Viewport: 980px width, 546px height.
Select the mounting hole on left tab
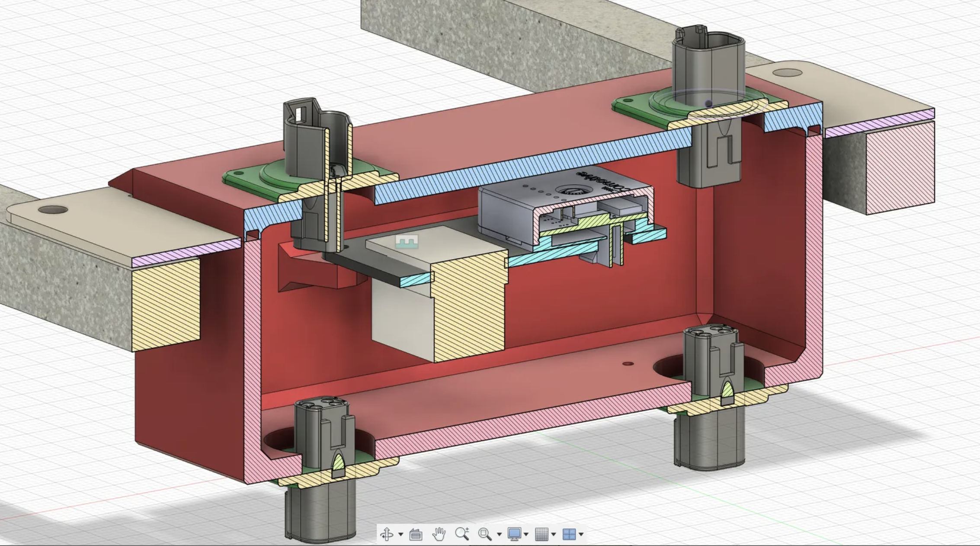pos(53,210)
